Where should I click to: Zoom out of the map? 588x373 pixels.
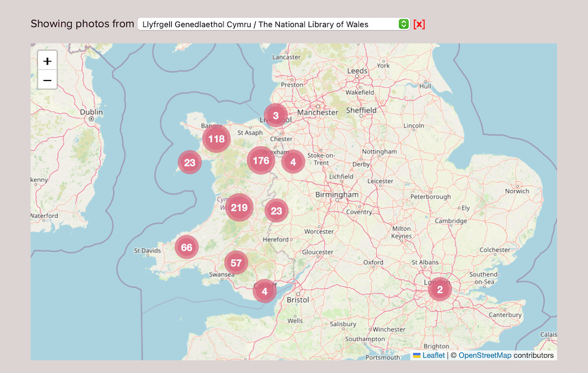pos(48,80)
